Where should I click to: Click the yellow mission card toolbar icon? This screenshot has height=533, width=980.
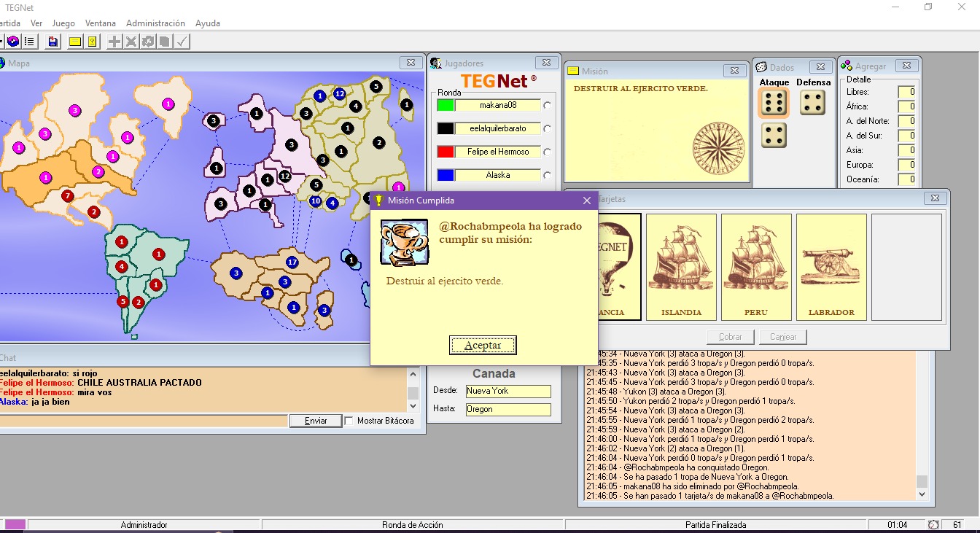92,42
